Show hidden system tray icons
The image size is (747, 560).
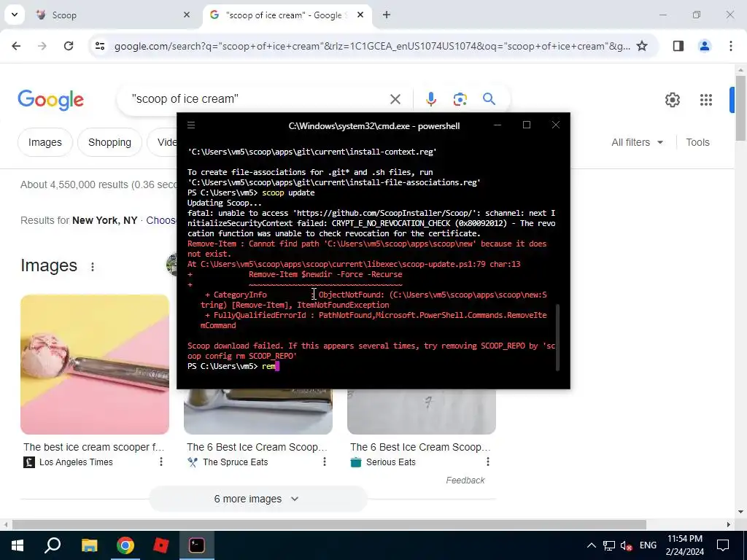tap(591, 545)
